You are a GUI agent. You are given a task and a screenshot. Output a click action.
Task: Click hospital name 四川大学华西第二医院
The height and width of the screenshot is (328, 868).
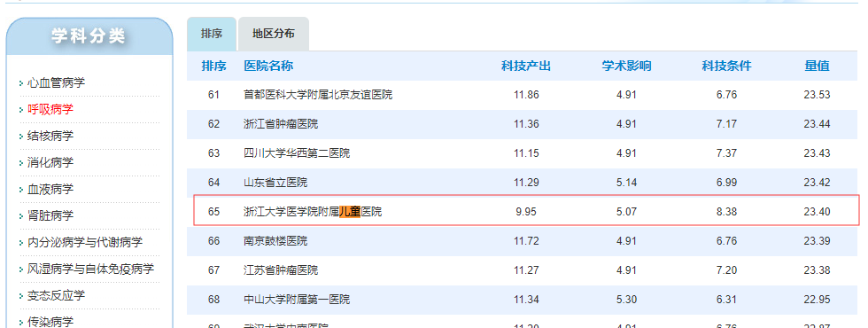[298, 153]
